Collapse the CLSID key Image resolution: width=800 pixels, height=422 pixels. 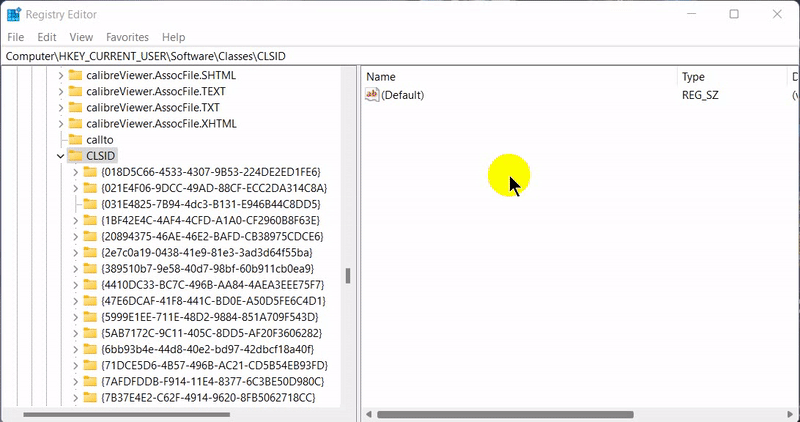coord(61,156)
